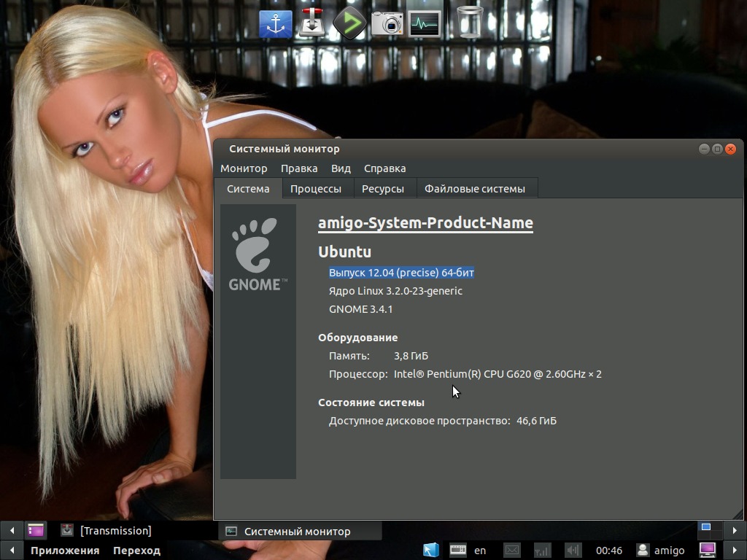Open the Монитор menu
The height and width of the screenshot is (560, 747).
tap(244, 168)
